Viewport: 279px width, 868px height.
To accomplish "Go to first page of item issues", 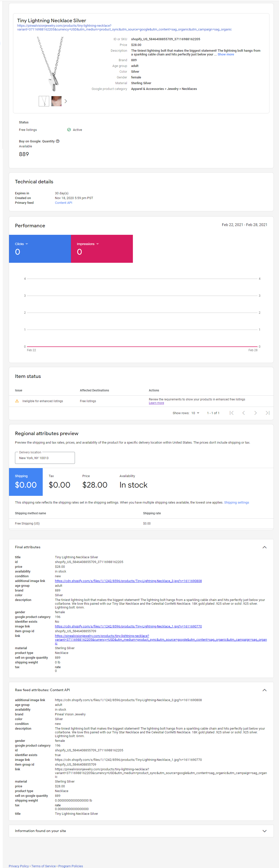I will pyautogui.click(x=232, y=413).
